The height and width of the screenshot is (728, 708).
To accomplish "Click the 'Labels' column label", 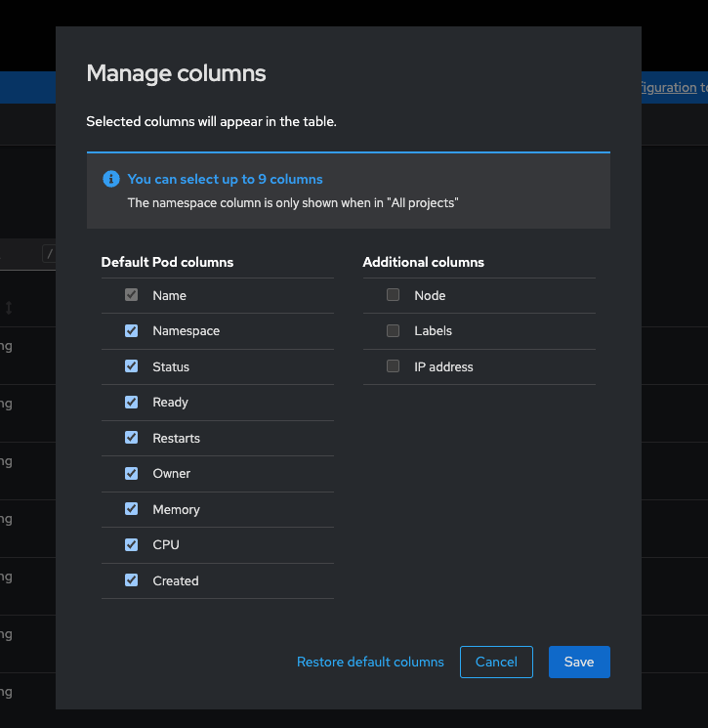I will 433,331.
